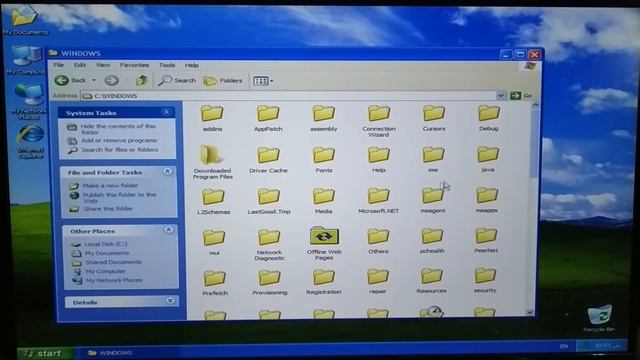Expand the address bar dropdown
The image size is (640, 360).
[500, 96]
